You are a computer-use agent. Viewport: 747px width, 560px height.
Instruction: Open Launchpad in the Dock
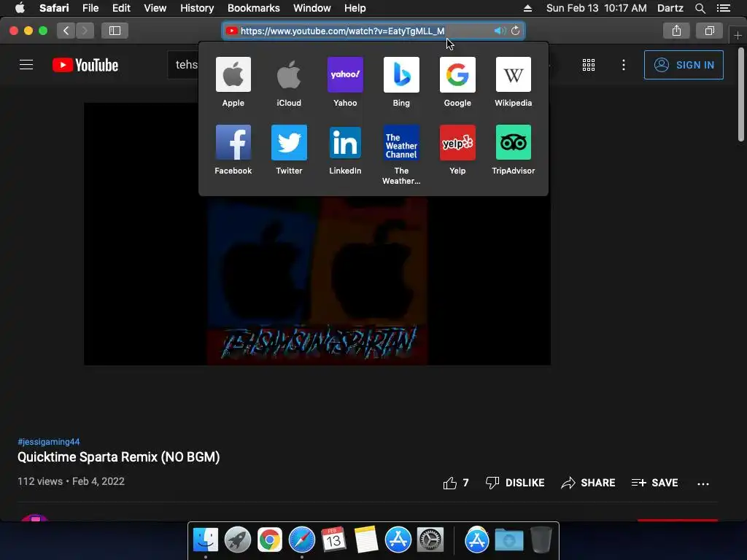point(237,540)
